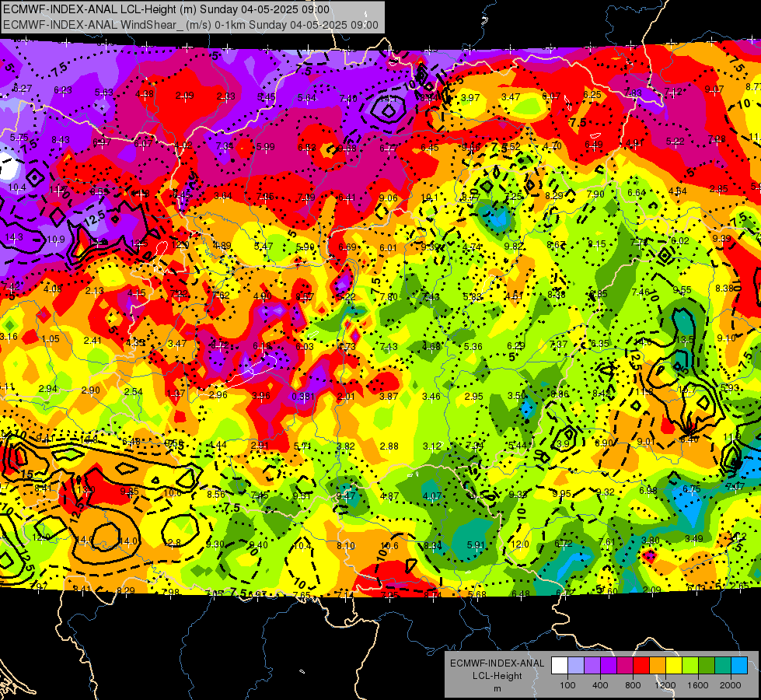Click the map value 9.82

point(514,247)
